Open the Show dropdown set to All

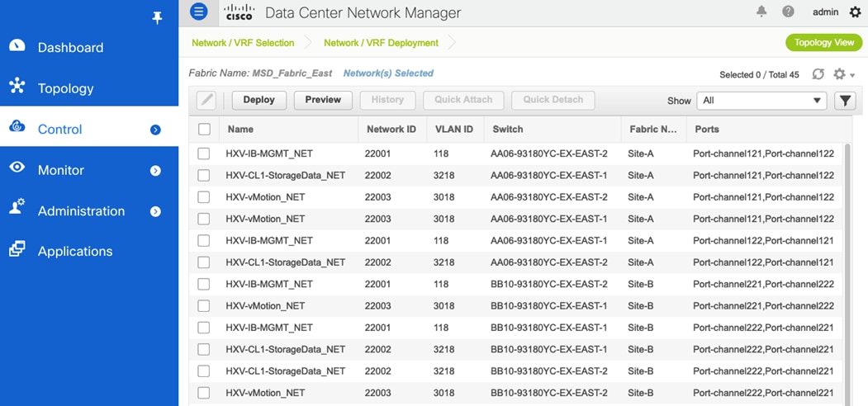761,101
